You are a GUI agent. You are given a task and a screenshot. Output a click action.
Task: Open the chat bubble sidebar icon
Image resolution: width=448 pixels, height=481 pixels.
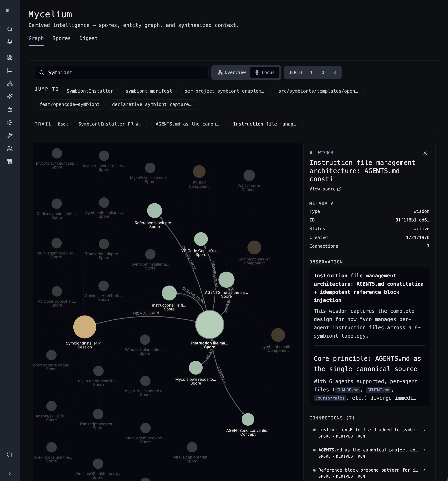(x=10, y=70)
